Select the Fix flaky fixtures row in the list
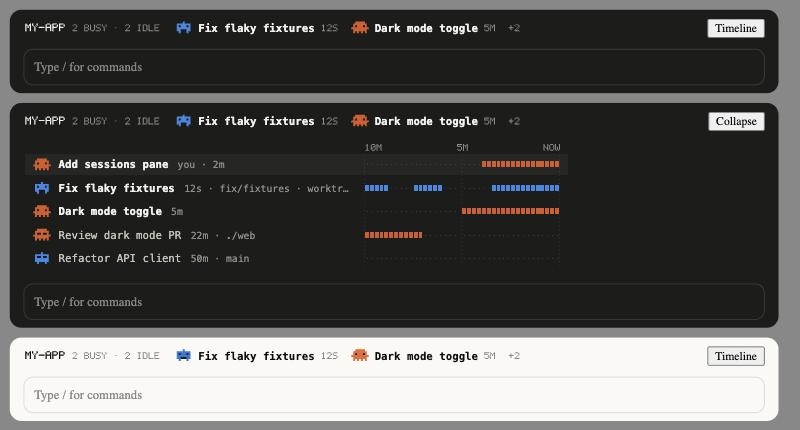The width and height of the screenshot is (800, 430). pos(296,188)
